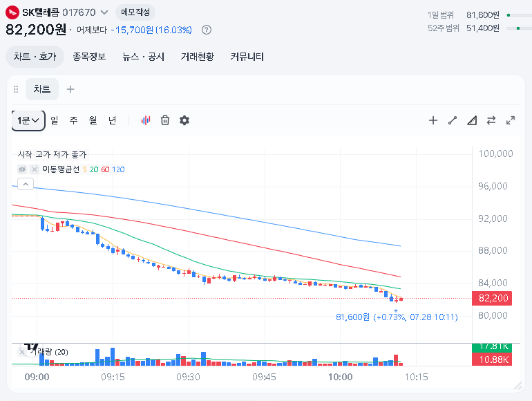Open the 뉴스 · 공시 tab
The image size is (532, 401).
(143, 57)
